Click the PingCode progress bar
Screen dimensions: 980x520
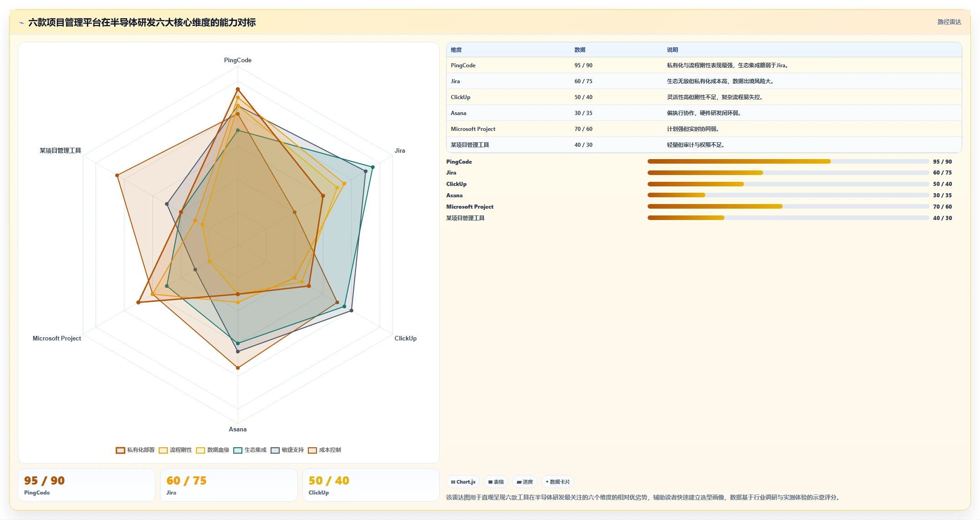(x=788, y=161)
